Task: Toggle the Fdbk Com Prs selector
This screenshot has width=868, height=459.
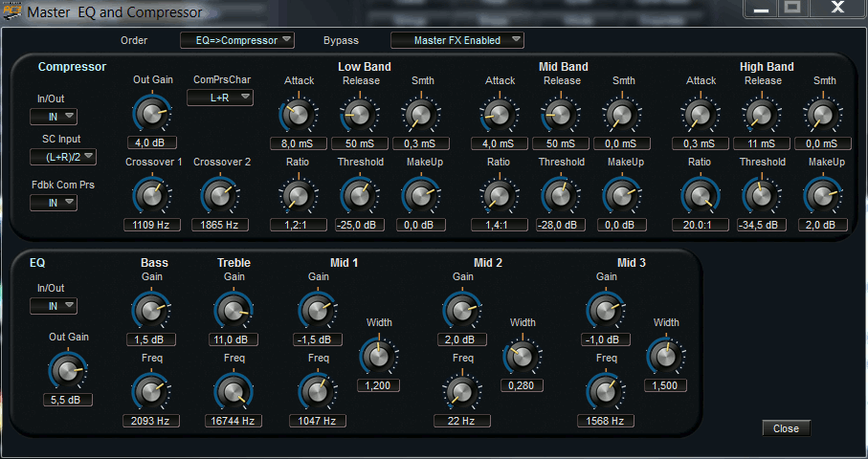Action: point(54,202)
